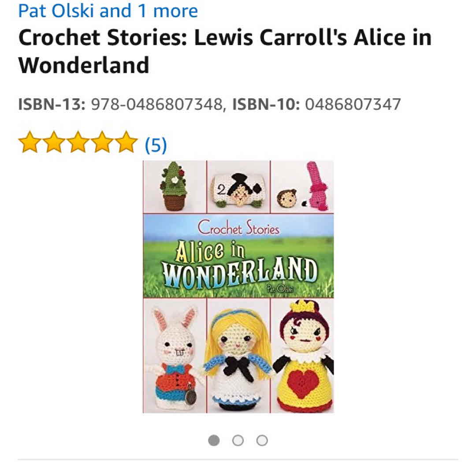The image size is (476, 476).
Task: Click the ISBN-10 number 0486807347
Action: click(353, 104)
